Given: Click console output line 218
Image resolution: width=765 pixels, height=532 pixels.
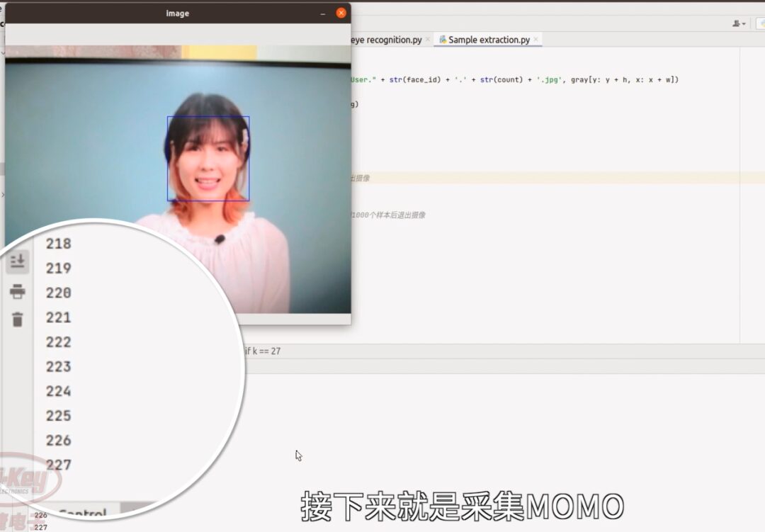Looking at the screenshot, I should tap(59, 244).
